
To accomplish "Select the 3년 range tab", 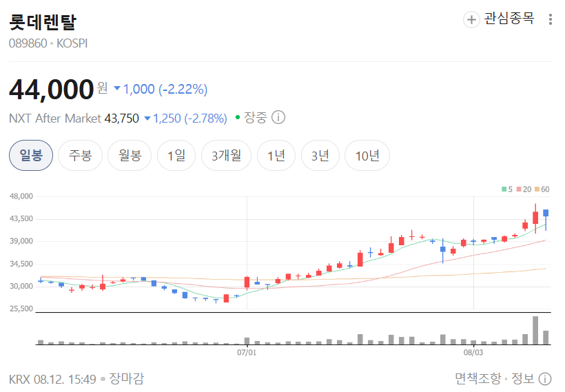I will point(320,155).
